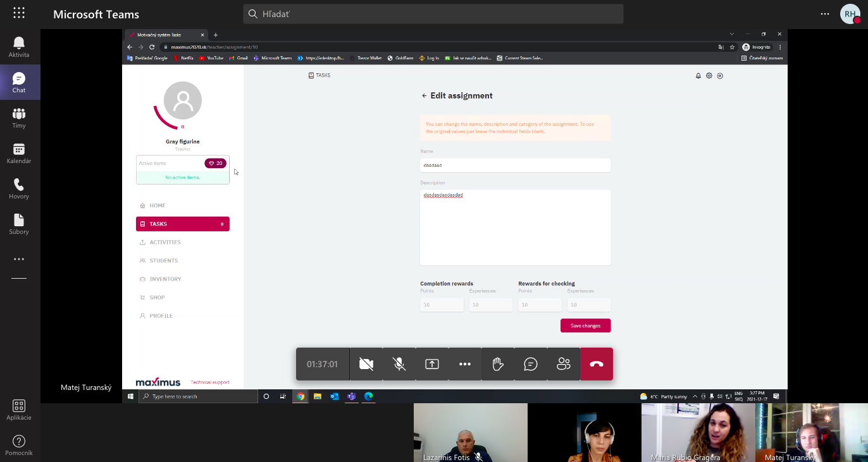
Task: Hang up the call
Action: [597, 364]
